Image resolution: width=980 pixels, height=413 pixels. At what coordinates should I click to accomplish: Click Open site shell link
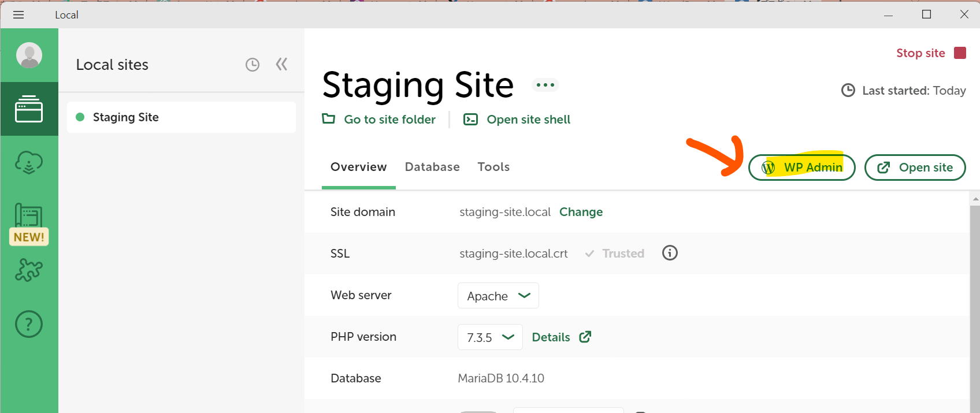tap(517, 120)
